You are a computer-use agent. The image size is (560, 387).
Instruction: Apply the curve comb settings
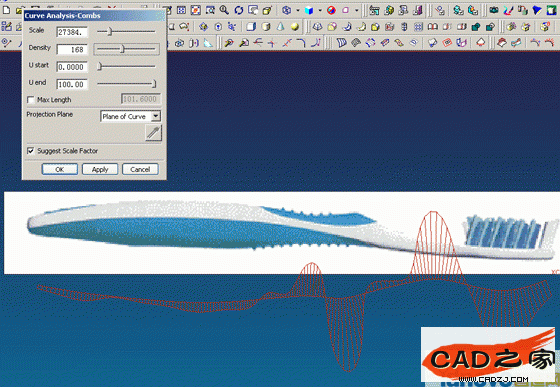tap(100, 169)
